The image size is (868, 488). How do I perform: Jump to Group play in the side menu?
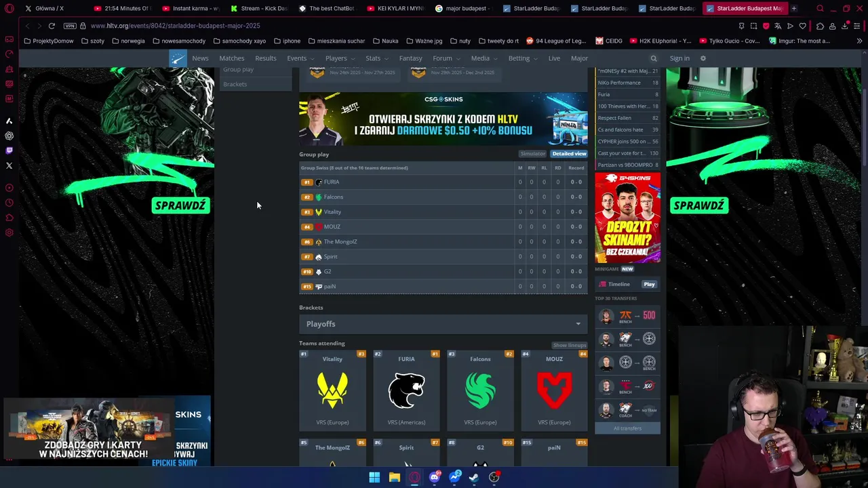[238, 69]
